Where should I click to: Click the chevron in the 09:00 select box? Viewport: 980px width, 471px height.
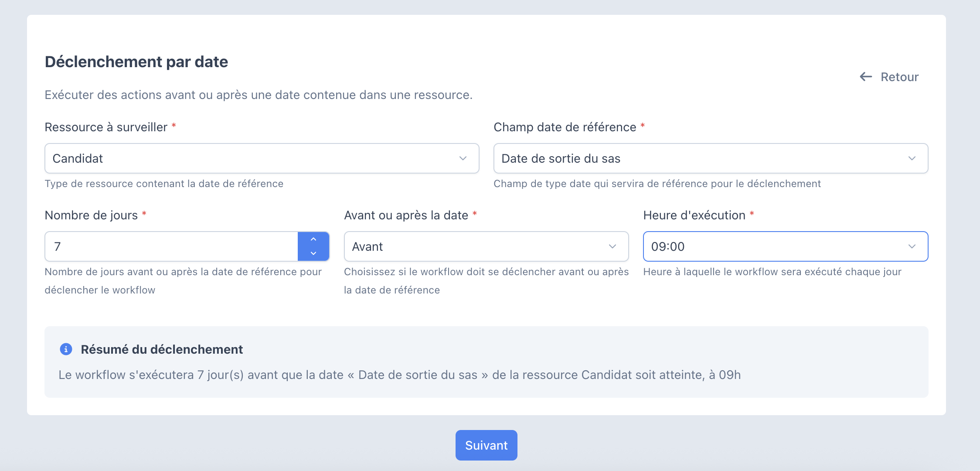pyautogui.click(x=912, y=246)
